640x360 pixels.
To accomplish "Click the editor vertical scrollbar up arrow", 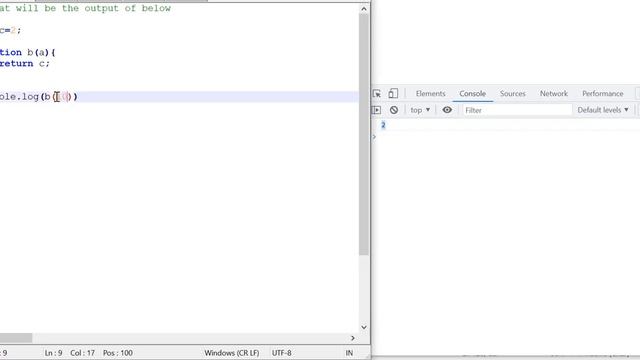I will pyautogui.click(x=364, y=9).
